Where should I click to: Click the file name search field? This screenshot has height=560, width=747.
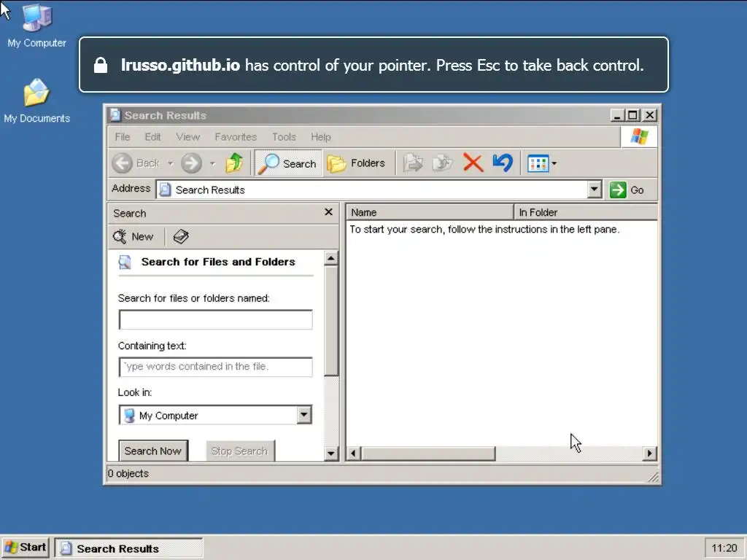[x=215, y=319]
